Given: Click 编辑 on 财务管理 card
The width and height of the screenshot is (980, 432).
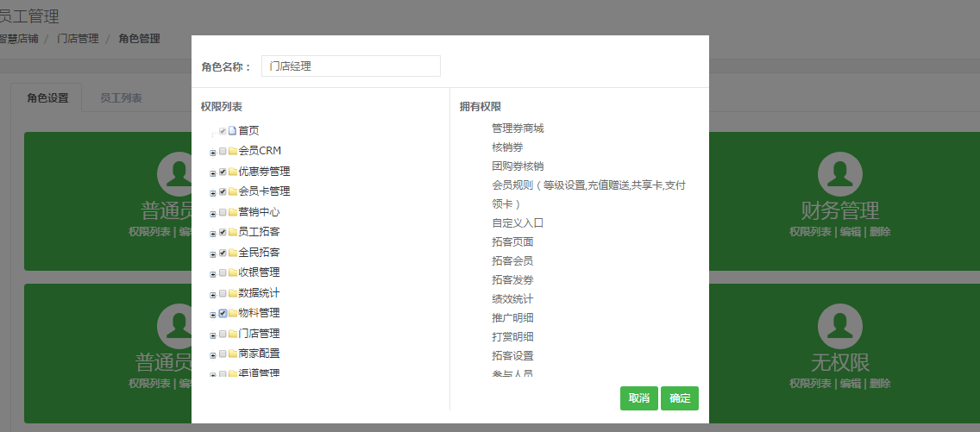Looking at the screenshot, I should coord(850,232).
